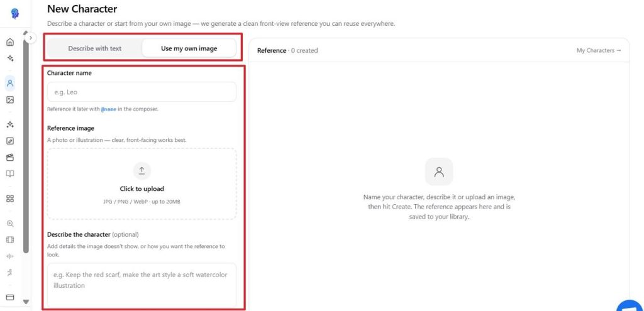The width and height of the screenshot is (644, 311).
Task: Open the book icon in sidebar
Action: click(10, 173)
